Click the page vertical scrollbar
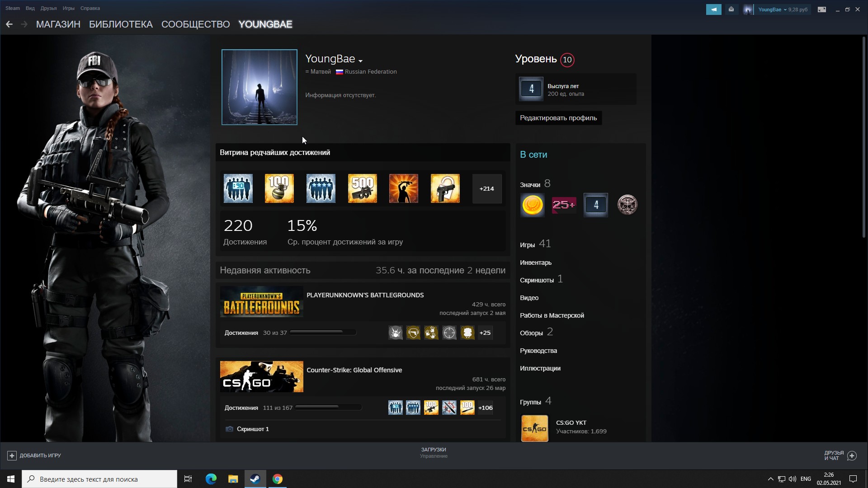The width and height of the screenshot is (868, 488). point(864,136)
